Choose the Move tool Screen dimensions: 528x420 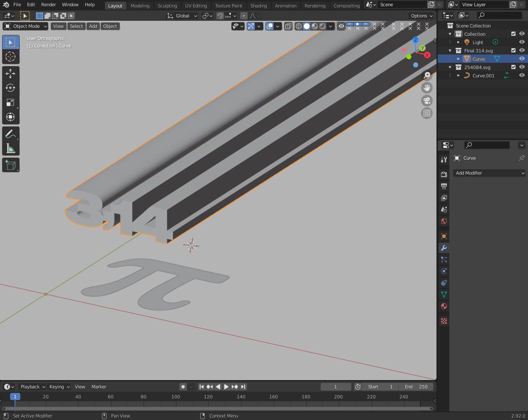click(x=10, y=74)
